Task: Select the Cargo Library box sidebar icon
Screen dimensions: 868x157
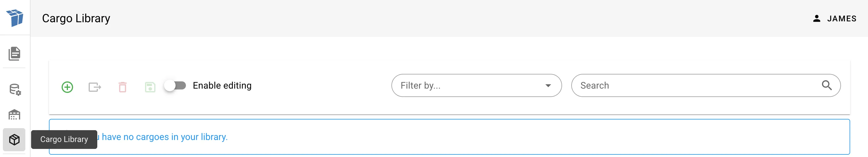Action: (14, 139)
